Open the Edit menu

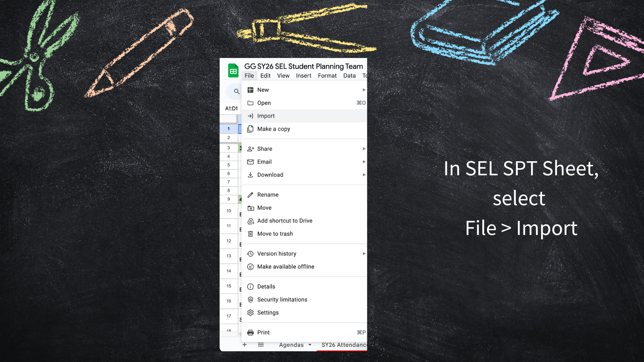click(265, 76)
